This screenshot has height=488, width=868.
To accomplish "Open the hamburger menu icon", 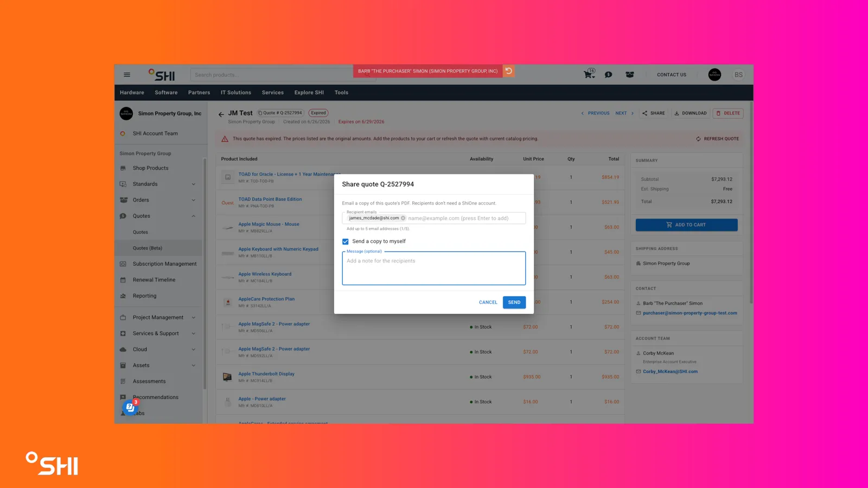I will (x=127, y=75).
